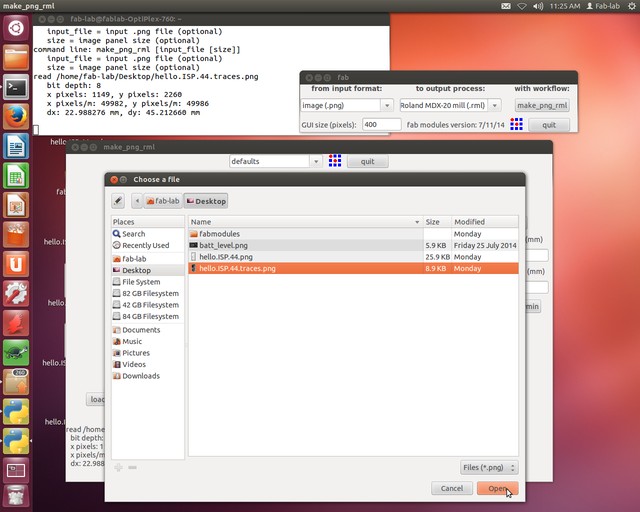The image size is (640, 512).
Task: Select the Desktop path bar button
Action: (x=206, y=201)
